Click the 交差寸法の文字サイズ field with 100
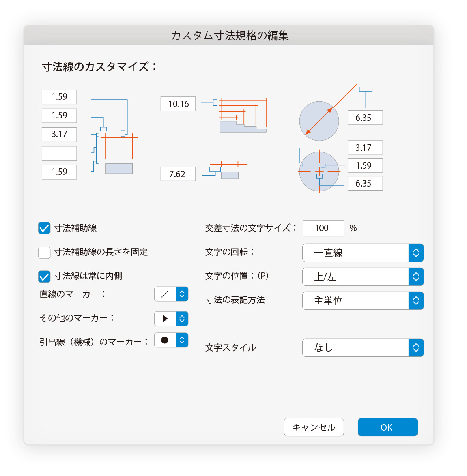467x476 pixels. (x=323, y=228)
